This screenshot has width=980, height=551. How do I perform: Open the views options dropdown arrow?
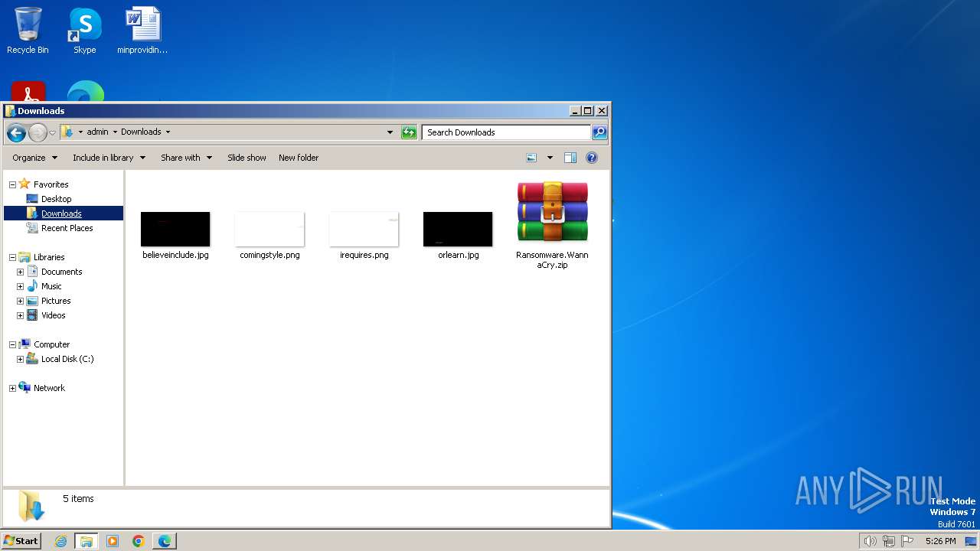tap(549, 158)
